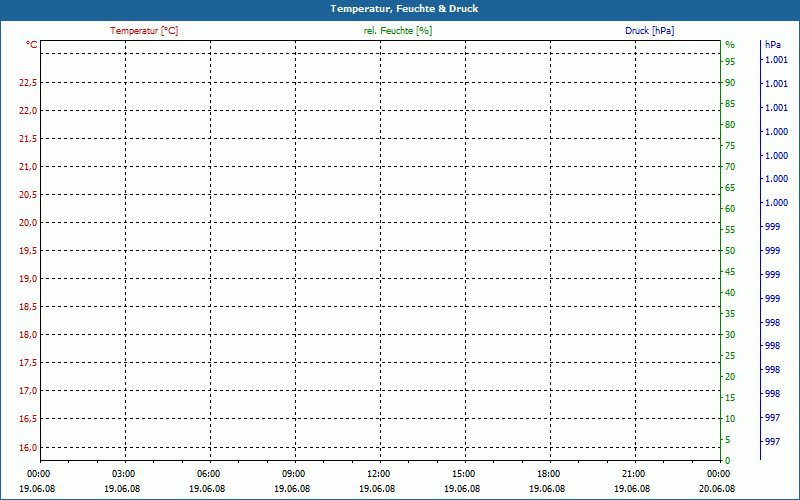Click the green '65' humidity tick label

coord(730,188)
